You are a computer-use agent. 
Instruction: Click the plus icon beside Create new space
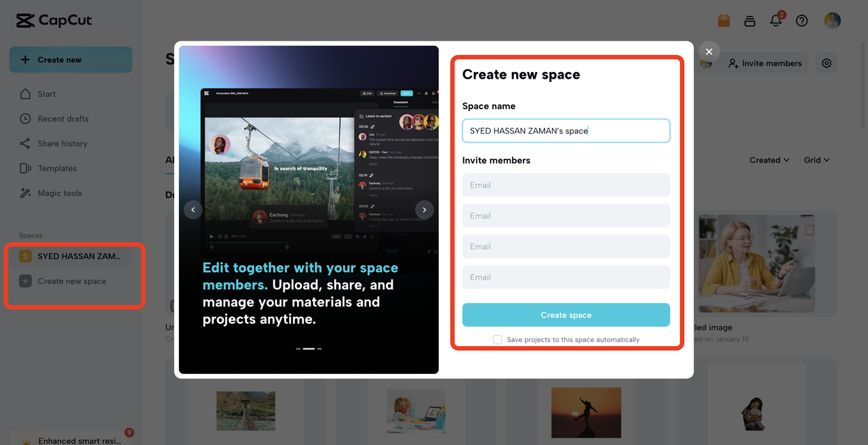click(25, 281)
